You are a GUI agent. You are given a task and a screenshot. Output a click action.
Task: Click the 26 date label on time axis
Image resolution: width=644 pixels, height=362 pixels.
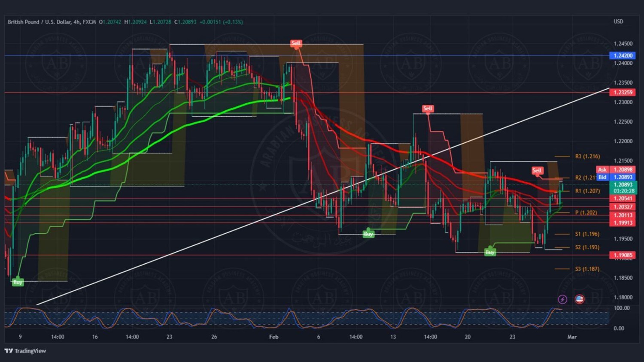pos(214,337)
